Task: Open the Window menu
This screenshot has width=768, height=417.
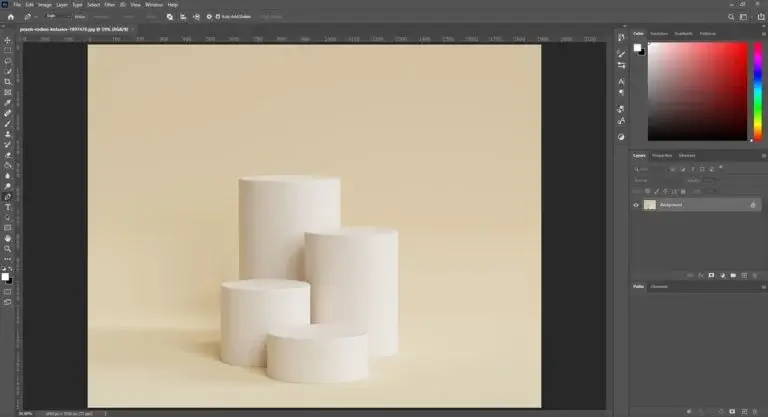Action: click(154, 5)
